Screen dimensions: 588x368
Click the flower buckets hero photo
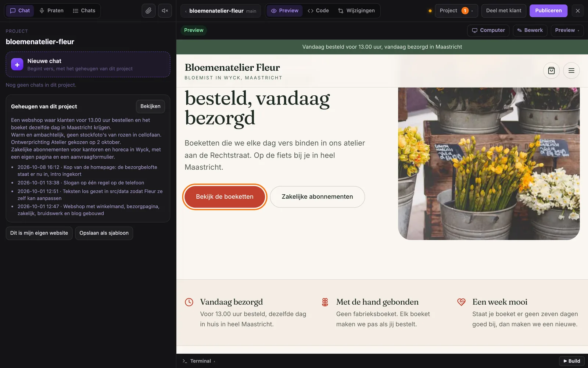(x=489, y=164)
